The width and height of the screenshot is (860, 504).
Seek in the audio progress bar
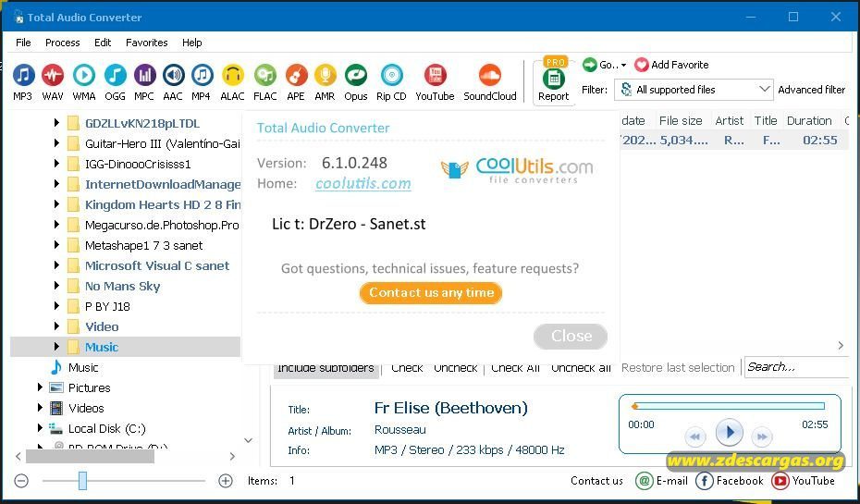pos(729,406)
